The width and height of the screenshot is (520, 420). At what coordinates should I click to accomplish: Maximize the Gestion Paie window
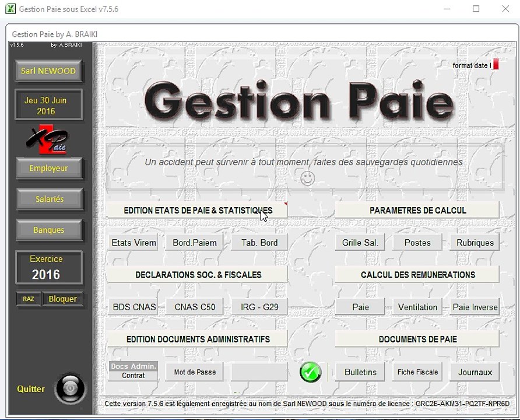point(476,9)
